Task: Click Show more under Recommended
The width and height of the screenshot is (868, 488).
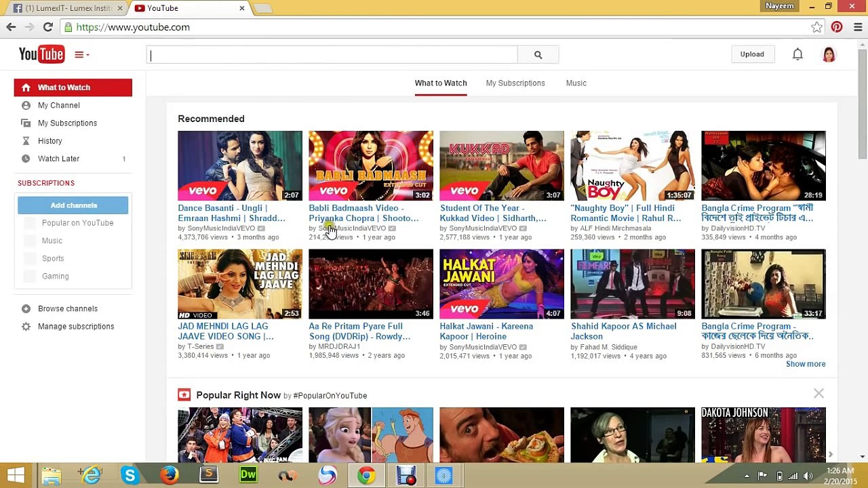Action: click(x=806, y=364)
